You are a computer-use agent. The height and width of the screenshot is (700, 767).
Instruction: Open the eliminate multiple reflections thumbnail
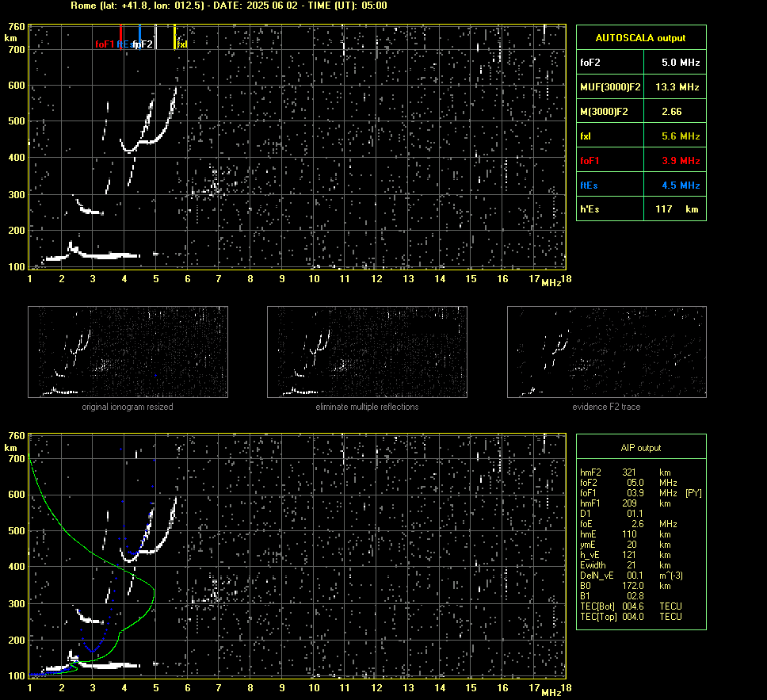tap(367, 352)
